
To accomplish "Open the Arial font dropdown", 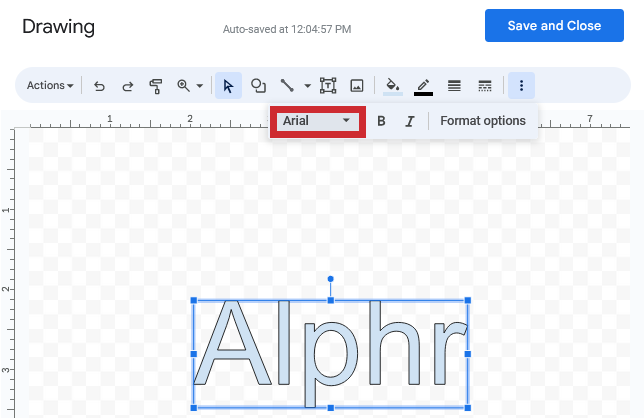I will coord(317,121).
